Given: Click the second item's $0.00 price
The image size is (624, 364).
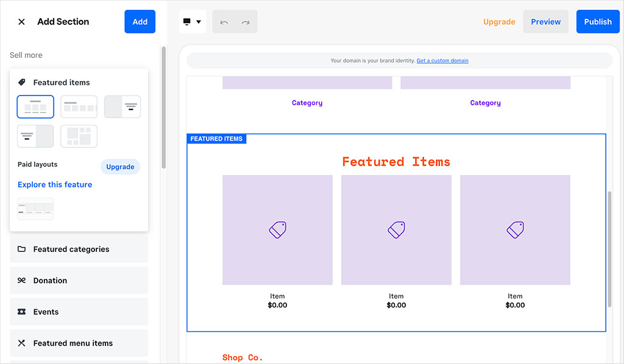Looking at the screenshot, I should (x=396, y=305).
